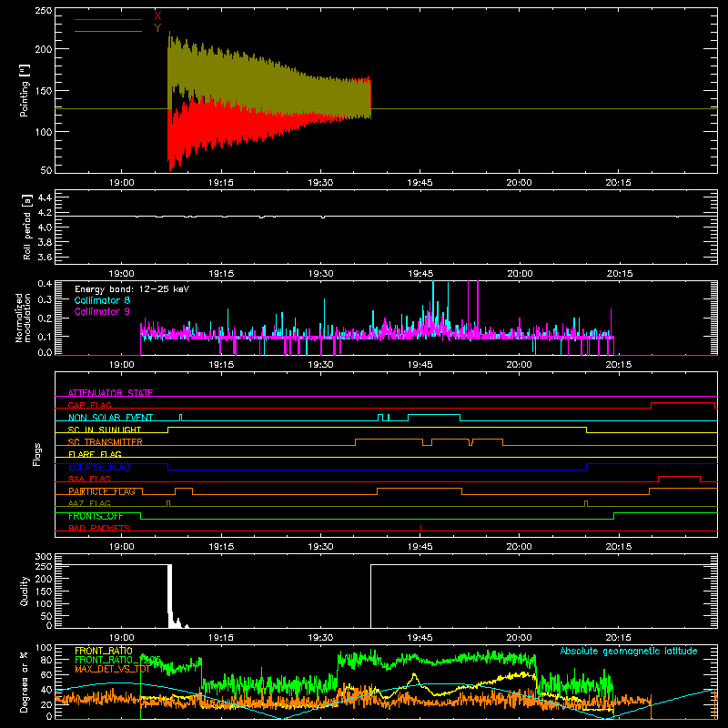This screenshot has height=728, width=728.
Task: Click the 19:30 label under modulation plot
Action: pyautogui.click(x=321, y=365)
